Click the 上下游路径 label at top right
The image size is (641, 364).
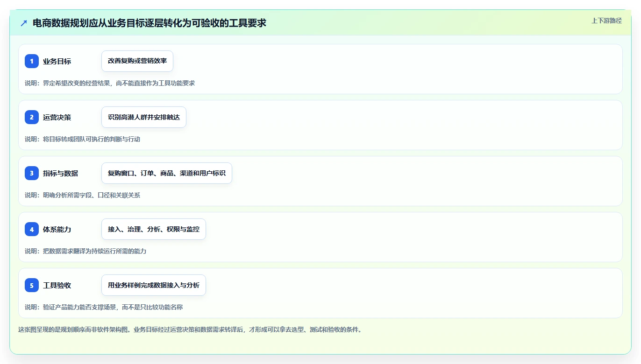coord(606,21)
